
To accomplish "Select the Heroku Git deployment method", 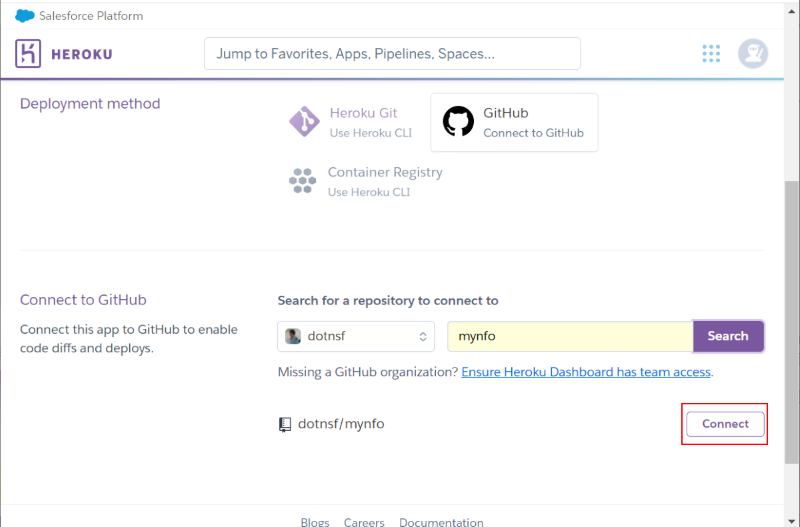I will [x=351, y=122].
